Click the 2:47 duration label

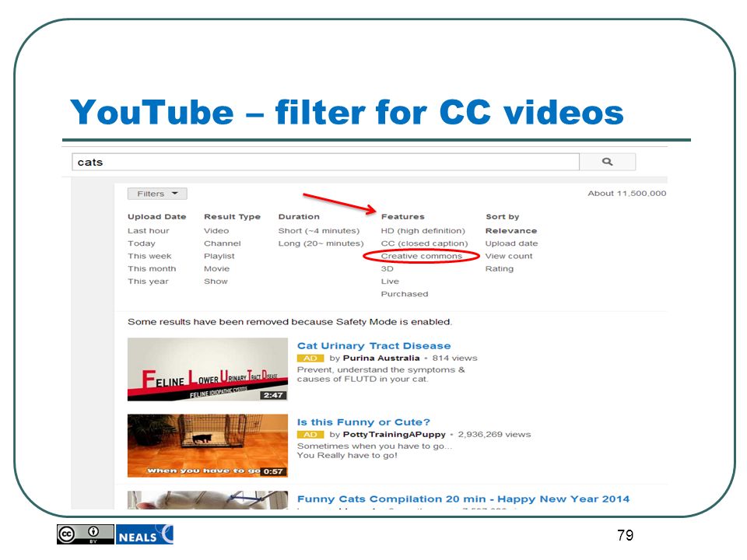(273, 395)
